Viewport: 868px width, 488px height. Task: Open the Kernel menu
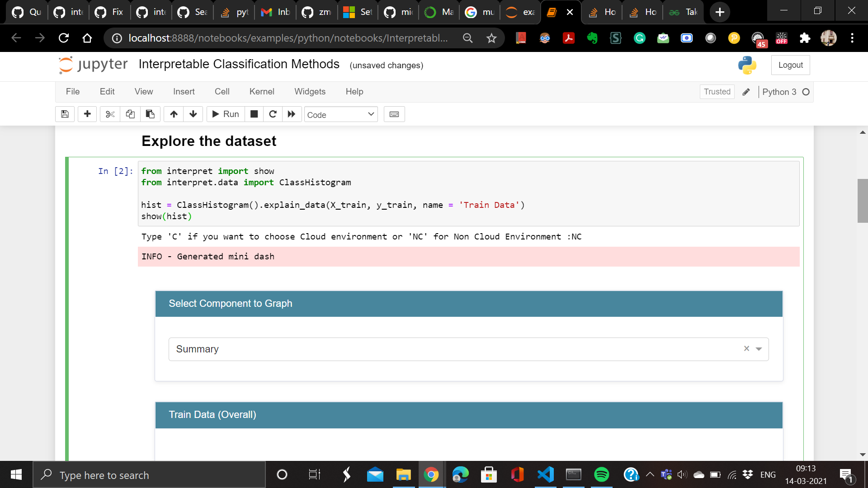coord(262,92)
